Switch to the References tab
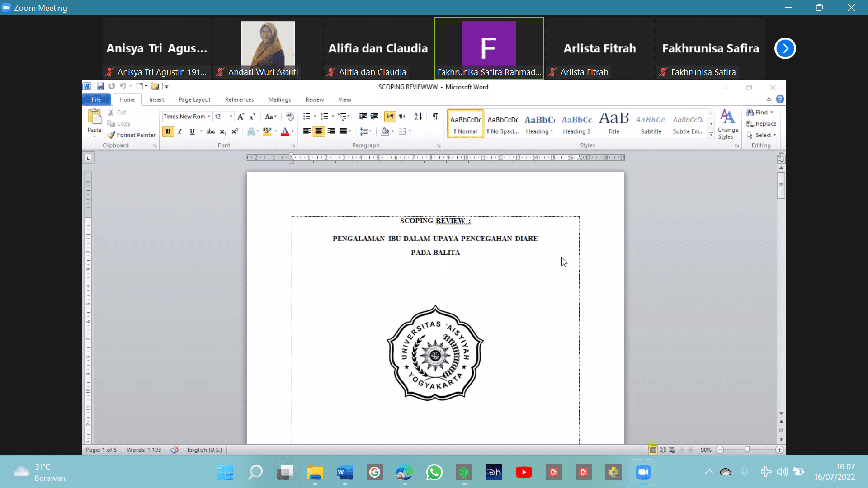Screen dimensions: 868x488 [239, 99]
